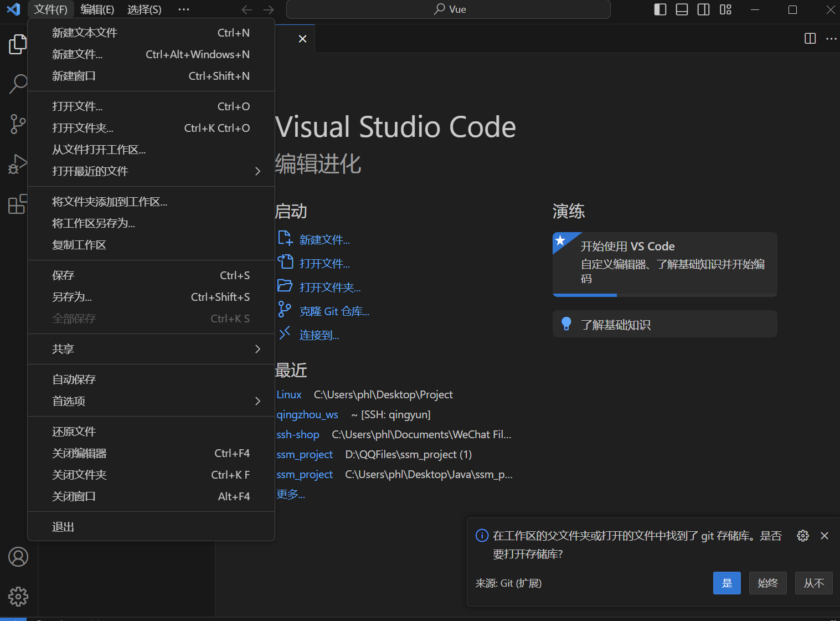Image resolution: width=840 pixels, height=621 pixels.
Task: Click the open folder icon under 启动
Action: [x=285, y=286]
